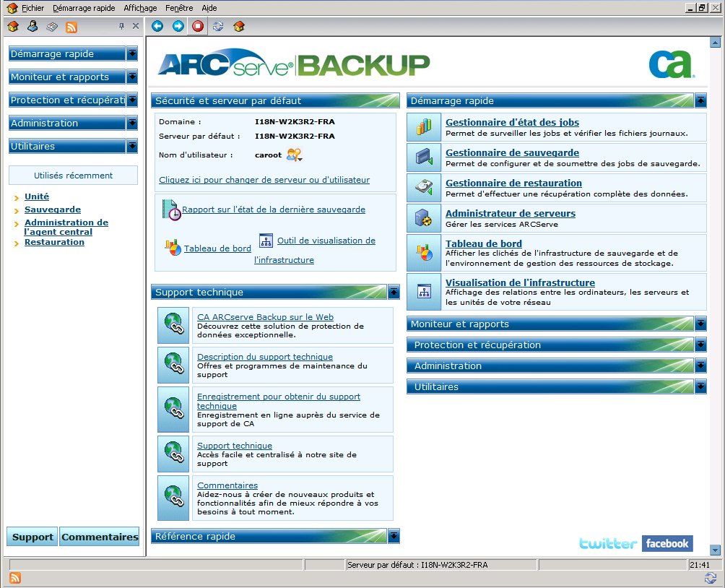
Task: Click the forward navigation arrow
Action: pos(177,26)
